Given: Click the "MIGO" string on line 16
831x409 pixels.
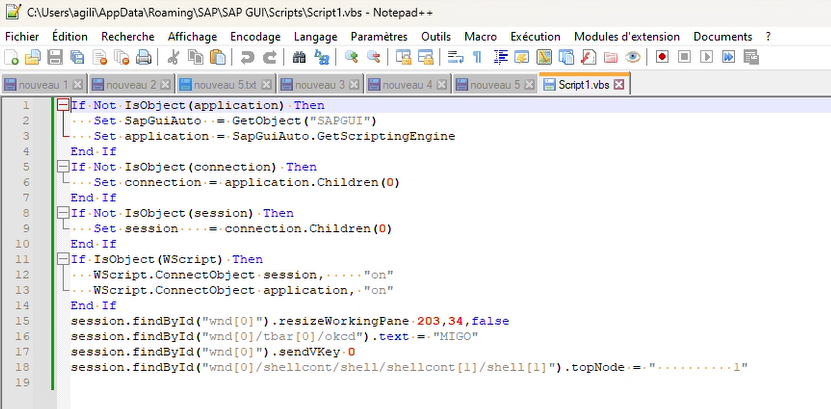Looking at the screenshot, I should pyautogui.click(x=456, y=336).
